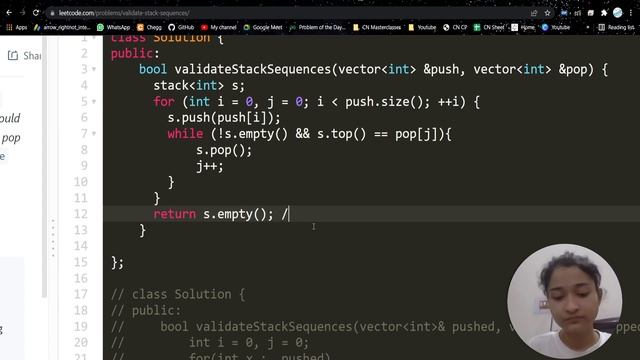The height and width of the screenshot is (360, 640).
Task: Open the CN Masterclasses bookmark folder
Action: 377,27
